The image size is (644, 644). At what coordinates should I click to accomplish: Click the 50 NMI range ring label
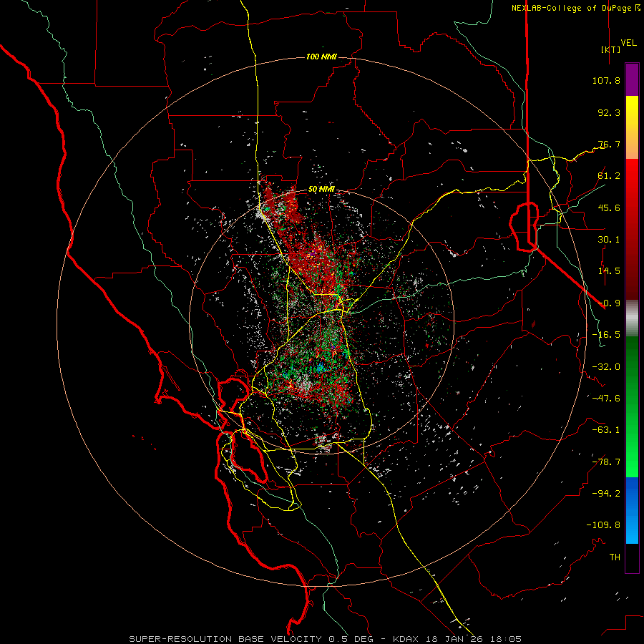pos(321,190)
